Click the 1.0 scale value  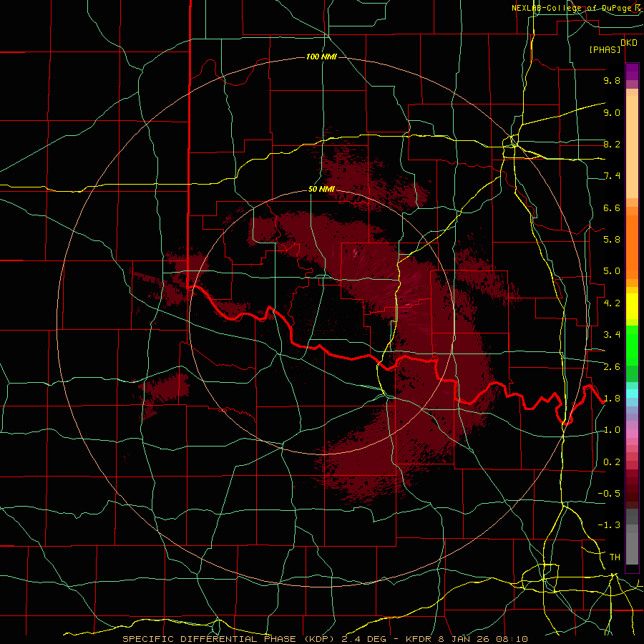(612, 430)
